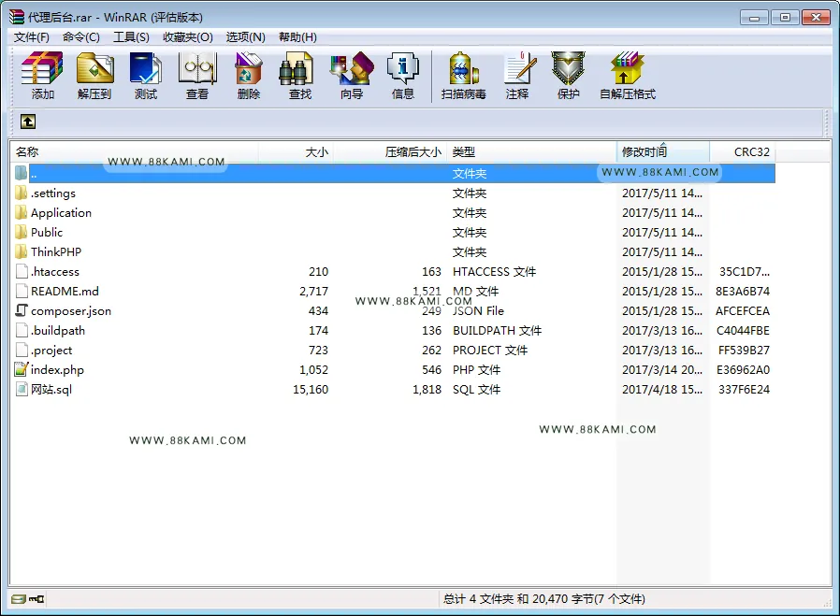Click the Application folder name
840x616 pixels.
[61, 213]
